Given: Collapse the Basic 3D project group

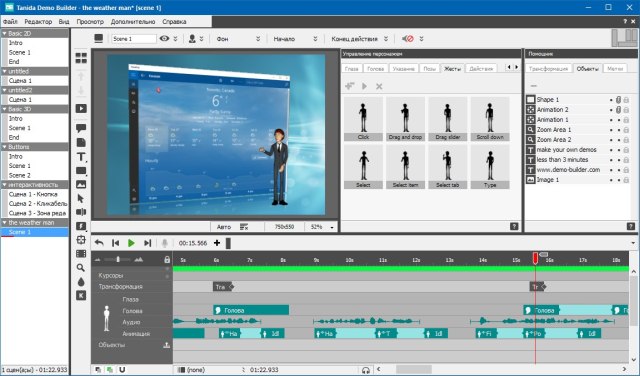Looking at the screenshot, I should 5,109.
